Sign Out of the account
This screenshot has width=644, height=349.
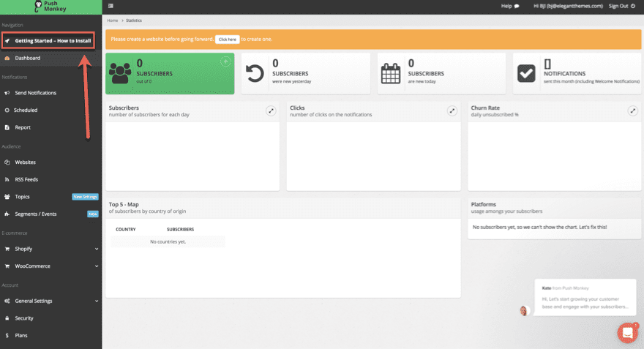622,6
